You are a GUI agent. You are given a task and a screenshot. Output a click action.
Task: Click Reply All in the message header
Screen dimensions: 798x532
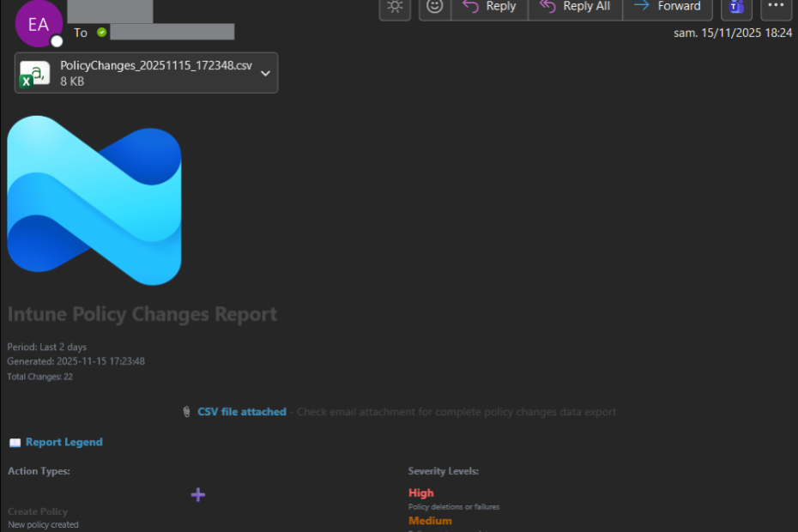pyautogui.click(x=575, y=7)
